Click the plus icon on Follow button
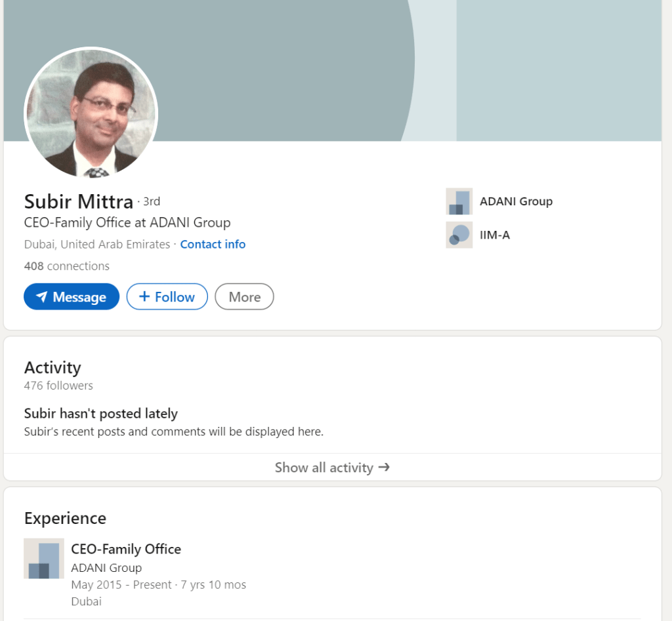This screenshot has width=672, height=621. click(145, 297)
